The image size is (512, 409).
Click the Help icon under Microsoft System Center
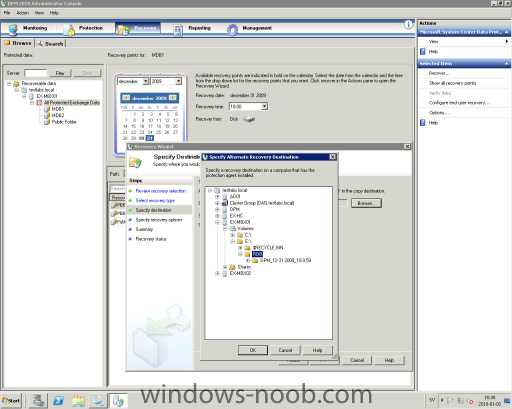(x=423, y=51)
